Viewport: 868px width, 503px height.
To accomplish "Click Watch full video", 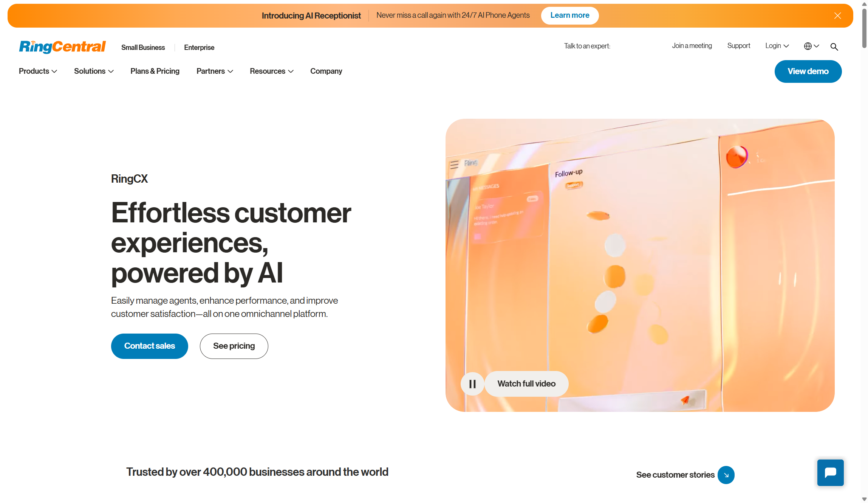I will point(526,384).
